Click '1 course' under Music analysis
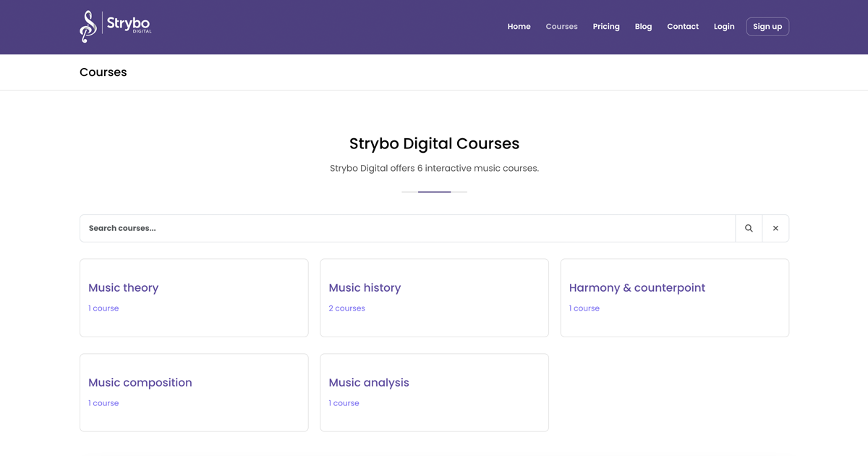 coord(344,403)
